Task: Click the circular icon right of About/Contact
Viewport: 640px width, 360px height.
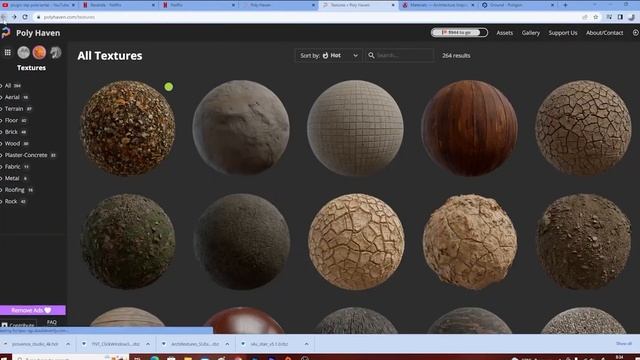Action: 636,33
